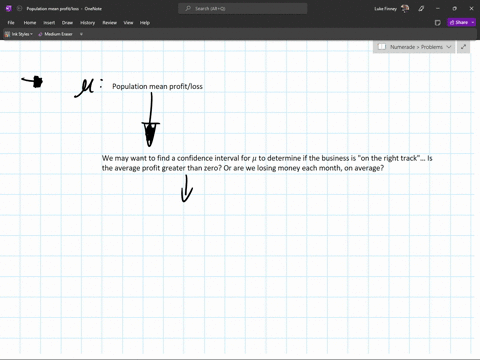Open the Help tab
Image resolution: width=480 pixels, height=360 pixels.
145,23
